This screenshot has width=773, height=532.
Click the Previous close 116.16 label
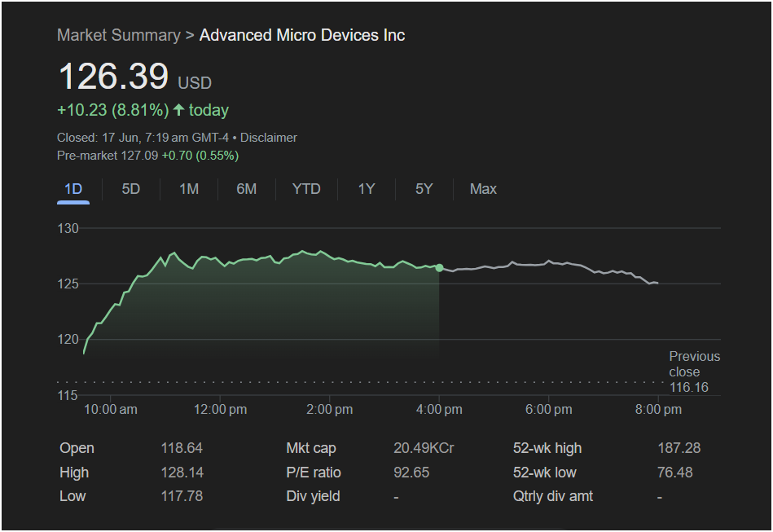click(694, 372)
